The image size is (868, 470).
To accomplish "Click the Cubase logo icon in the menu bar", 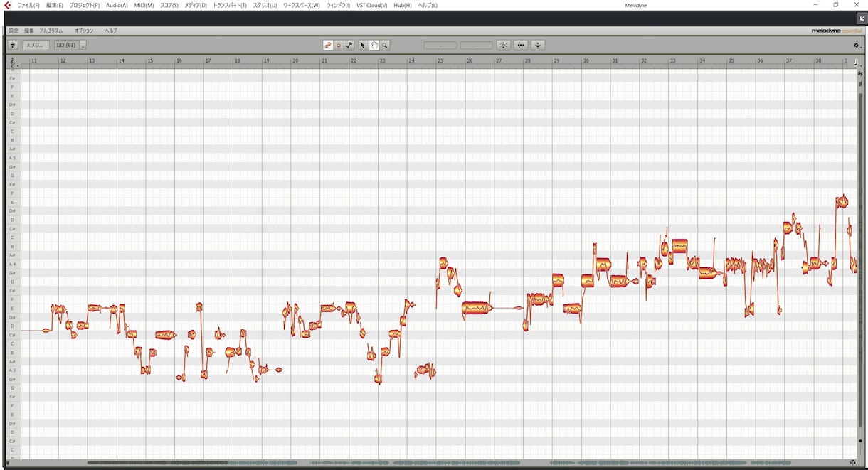I will coord(7,5).
